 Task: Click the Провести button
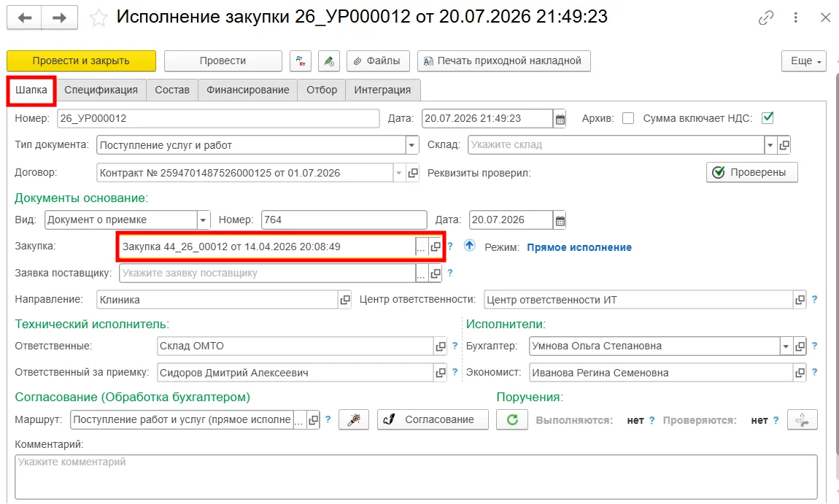pyautogui.click(x=223, y=61)
